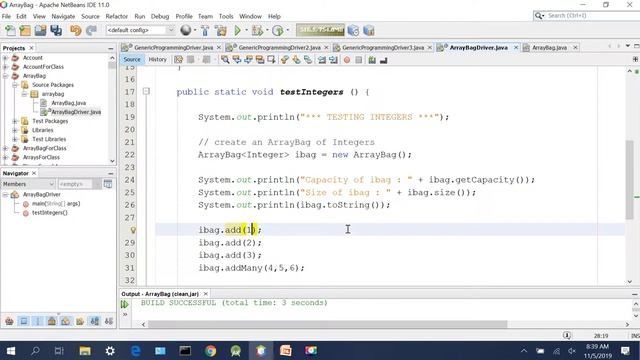Switch to GenericProgrammingDriver2.java tab
The height and width of the screenshot is (360, 640).
(280, 48)
